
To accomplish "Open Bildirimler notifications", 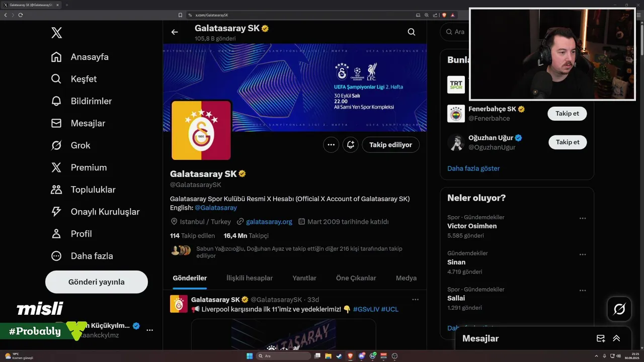I will coord(82,101).
